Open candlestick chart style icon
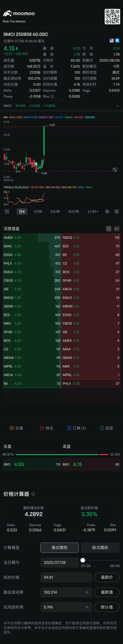This screenshot has width=123, height=644. click(107, 211)
